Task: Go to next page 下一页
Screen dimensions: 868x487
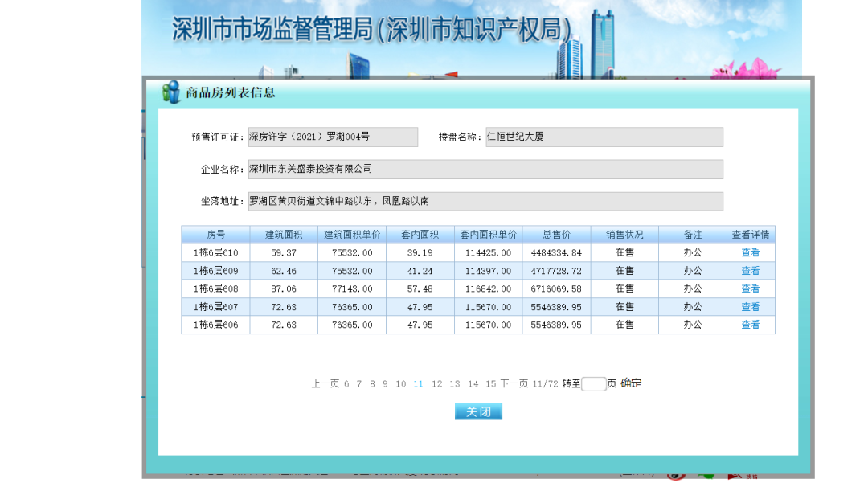Action: (x=514, y=383)
